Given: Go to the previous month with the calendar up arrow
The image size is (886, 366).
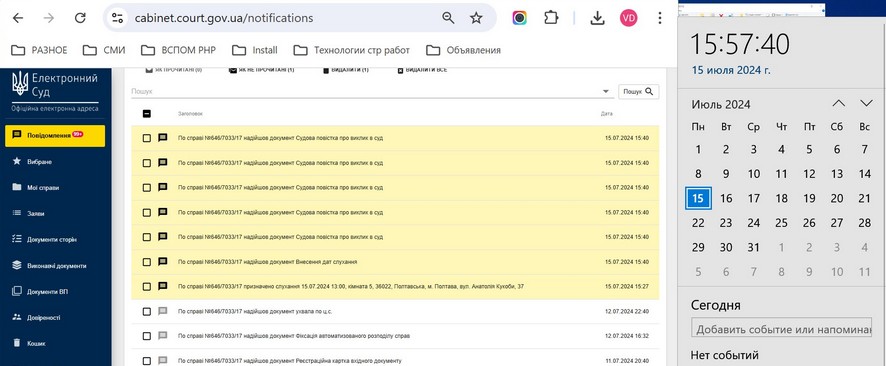Looking at the screenshot, I should point(839,103).
